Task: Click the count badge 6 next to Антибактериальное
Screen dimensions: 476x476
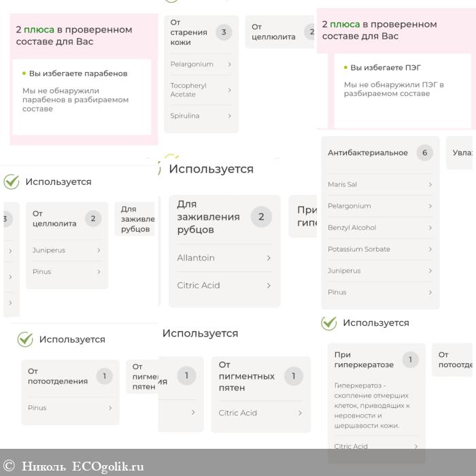Action: tap(424, 153)
